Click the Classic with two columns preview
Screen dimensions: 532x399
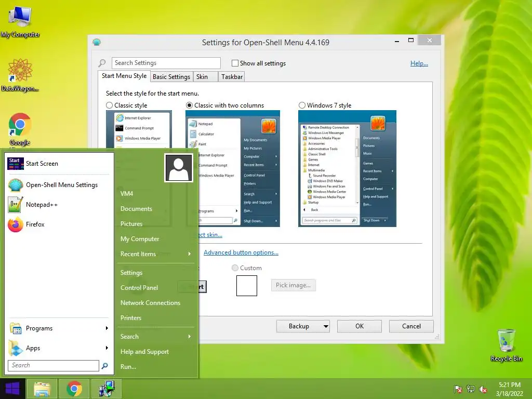tap(233, 169)
